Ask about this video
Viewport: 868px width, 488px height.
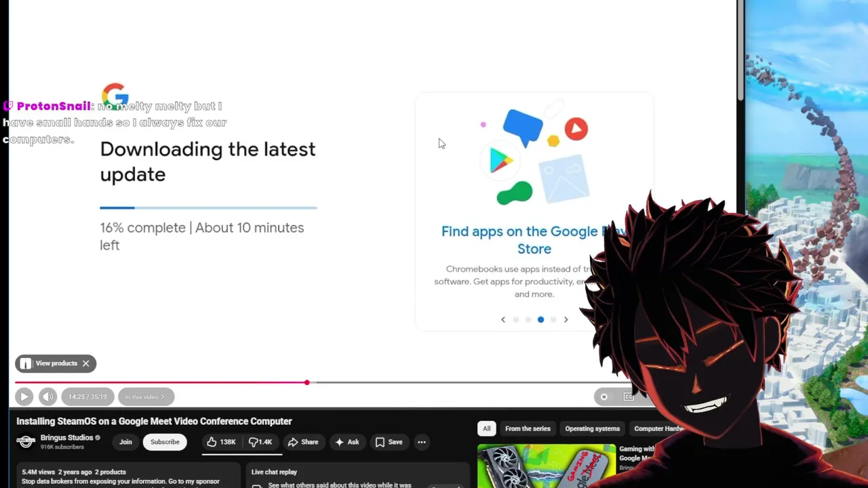pyautogui.click(x=347, y=442)
